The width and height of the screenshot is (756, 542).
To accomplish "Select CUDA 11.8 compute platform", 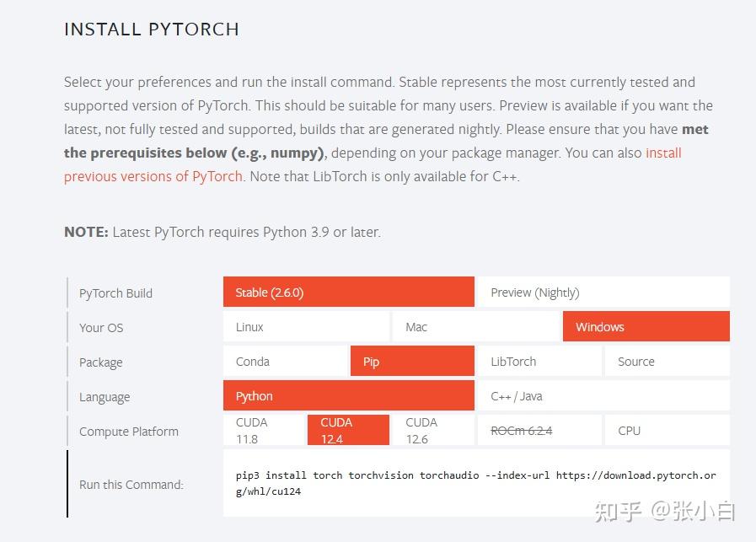I will [263, 430].
